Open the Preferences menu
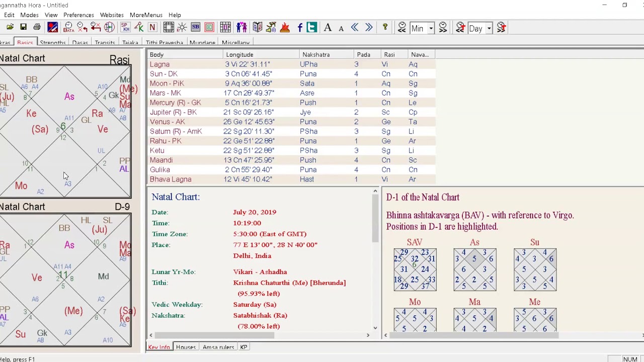Viewport: 644px width, 362px height. (78, 15)
